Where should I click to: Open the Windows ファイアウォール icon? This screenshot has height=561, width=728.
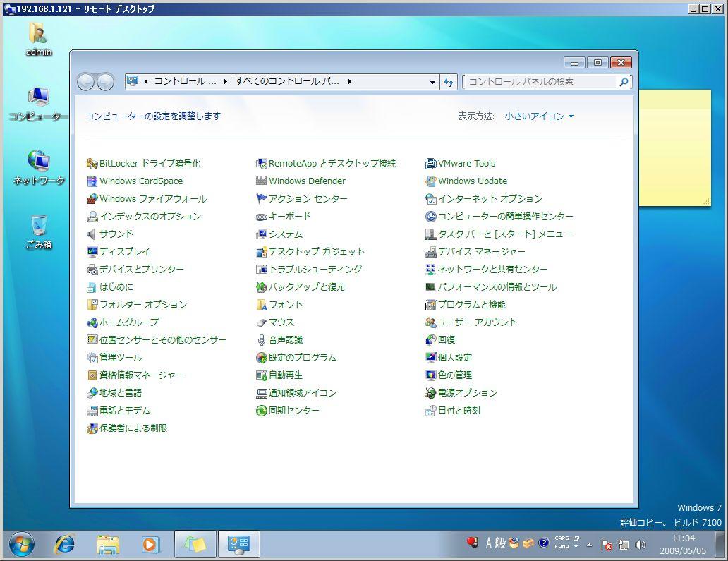[x=92, y=199]
